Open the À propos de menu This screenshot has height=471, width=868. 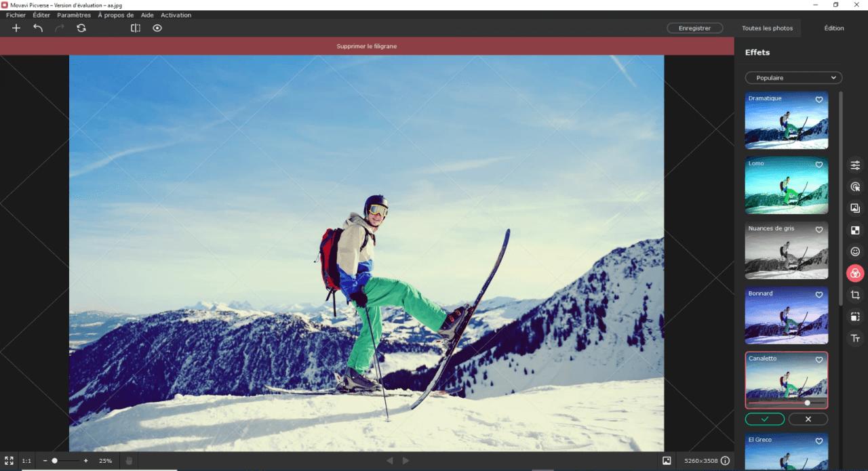point(115,15)
